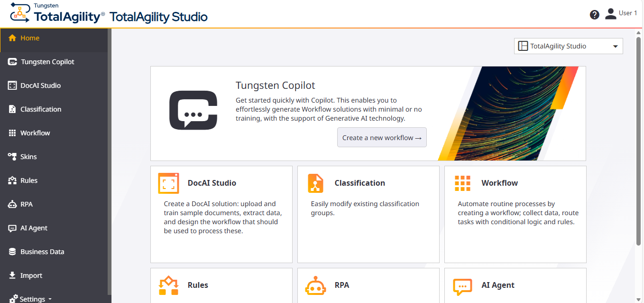Open the Classification card title
644x303 pixels.
[x=360, y=183]
